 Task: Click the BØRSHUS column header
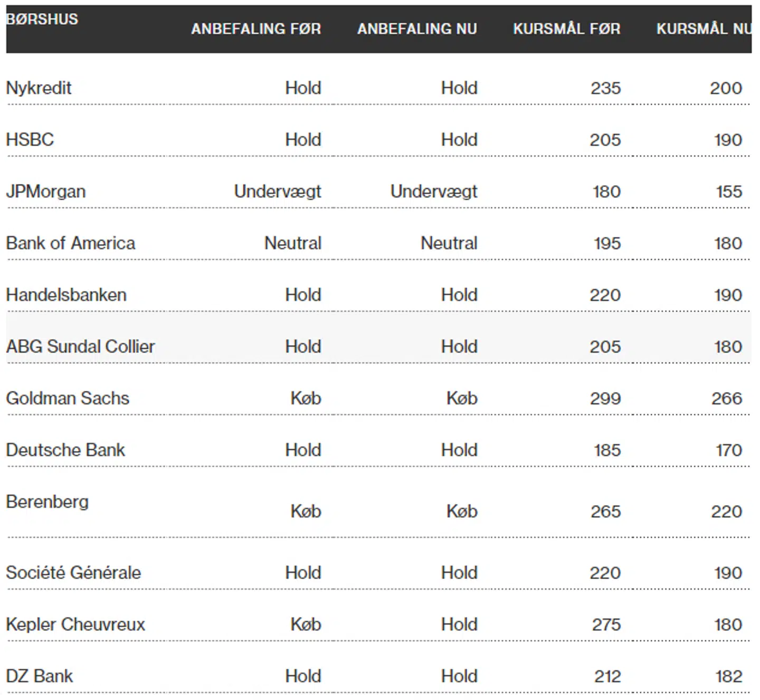pyautogui.click(x=42, y=20)
